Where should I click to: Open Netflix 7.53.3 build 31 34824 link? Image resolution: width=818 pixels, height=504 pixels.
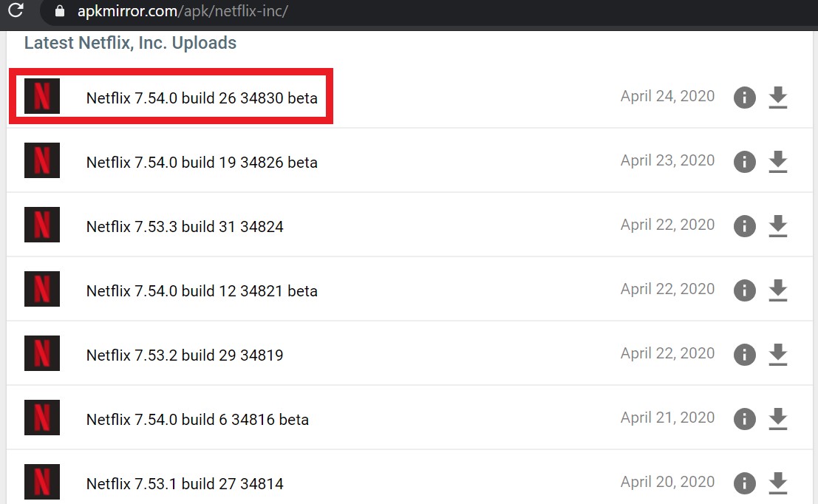tap(185, 226)
